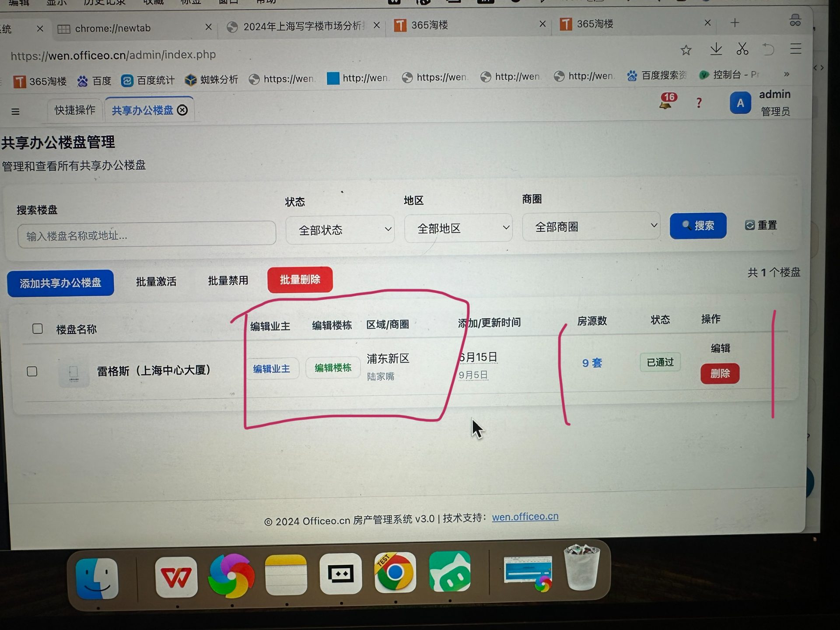Select all rows with header checkbox
Image resolution: width=840 pixels, height=630 pixels.
pos(38,329)
